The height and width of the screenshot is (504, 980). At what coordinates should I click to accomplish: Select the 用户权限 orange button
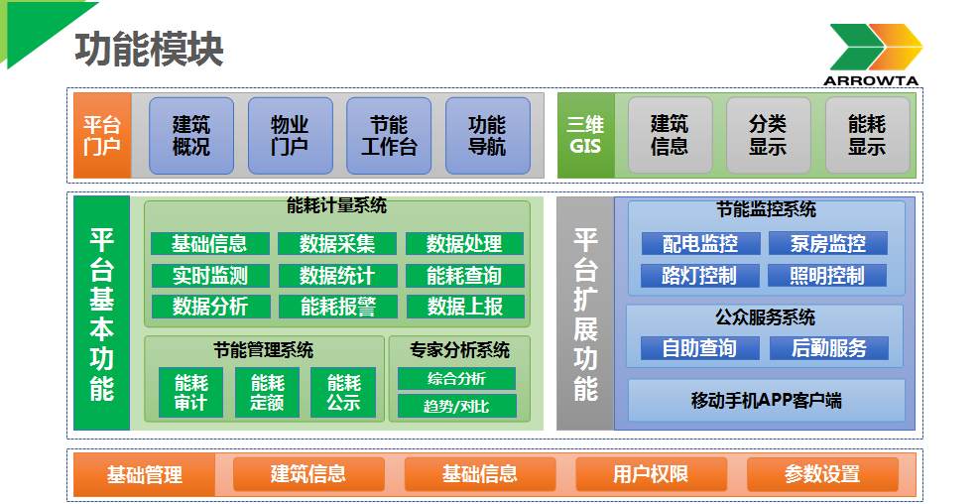[x=651, y=475]
